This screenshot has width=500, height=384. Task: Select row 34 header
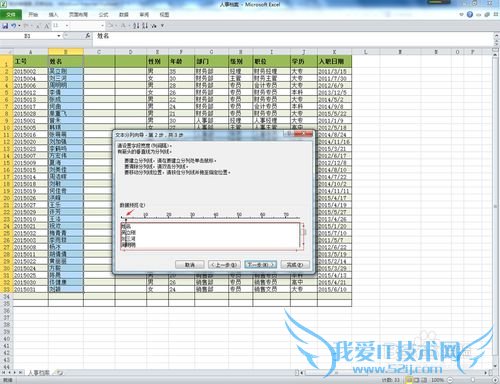point(6,296)
